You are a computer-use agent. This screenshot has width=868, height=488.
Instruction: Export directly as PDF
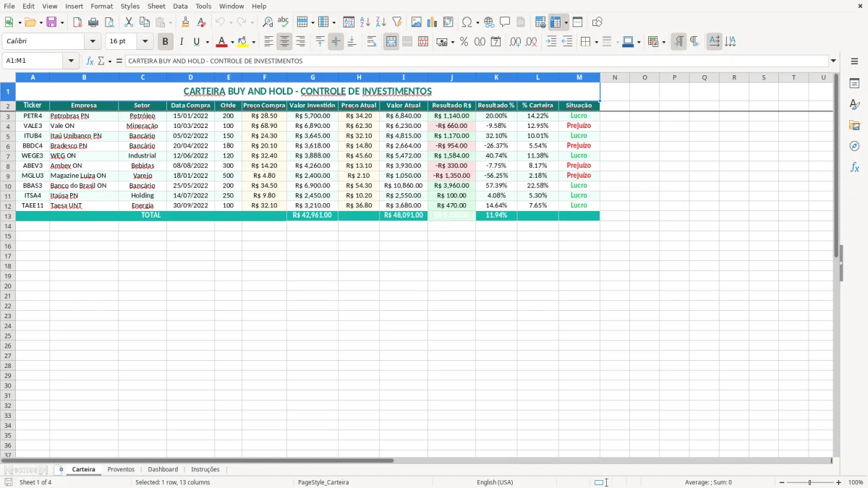tap(77, 22)
